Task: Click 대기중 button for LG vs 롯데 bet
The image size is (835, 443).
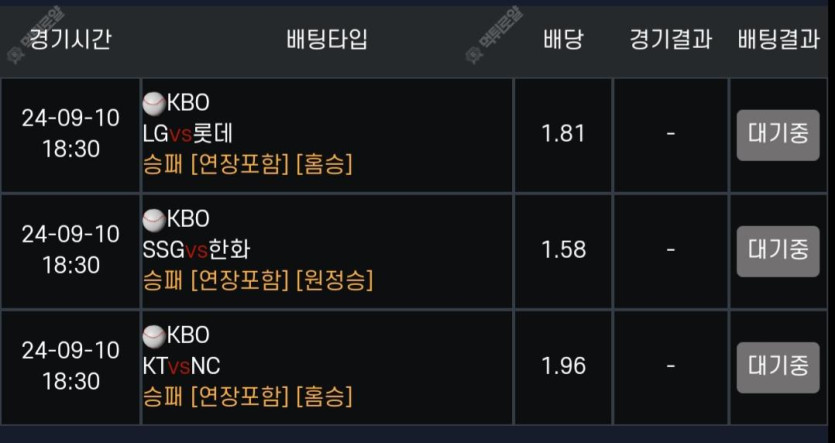Action: [778, 135]
